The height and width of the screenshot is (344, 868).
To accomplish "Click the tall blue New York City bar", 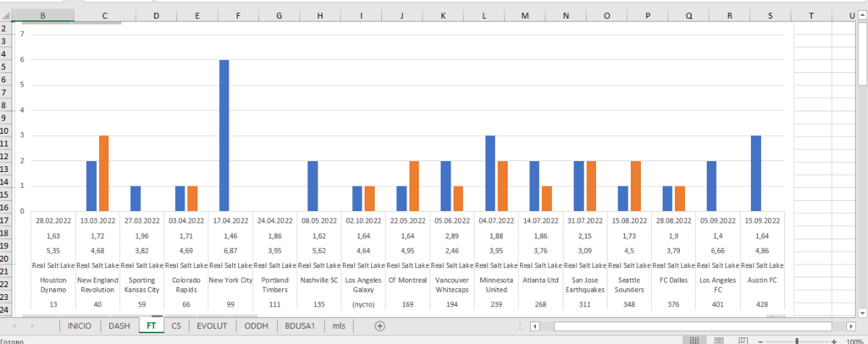I will 224,136.
